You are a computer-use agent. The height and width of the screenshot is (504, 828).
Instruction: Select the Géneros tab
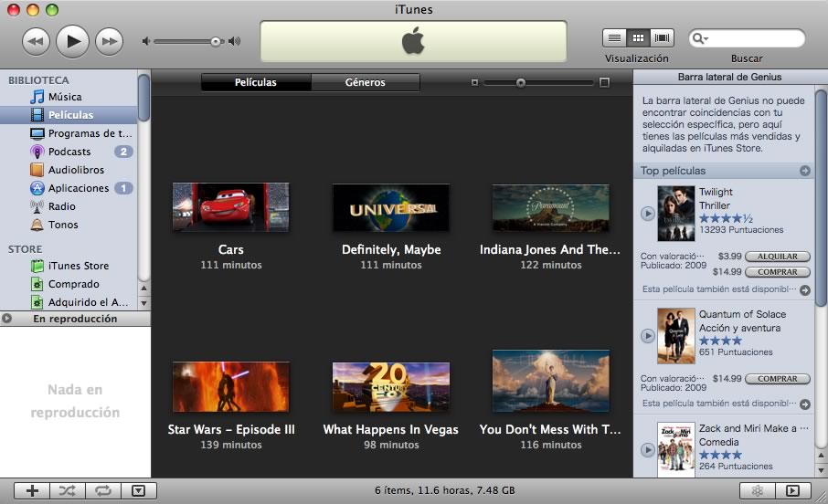(366, 82)
